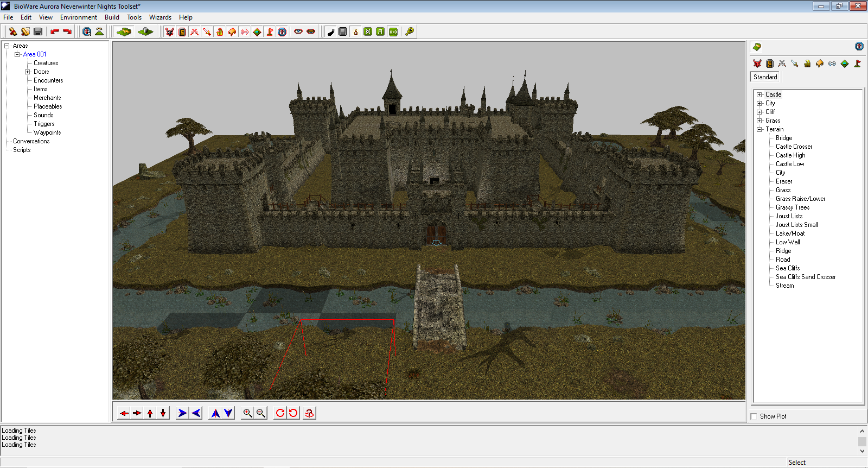Click the red demon creature icon in palette
The image size is (868, 468).
(x=757, y=64)
